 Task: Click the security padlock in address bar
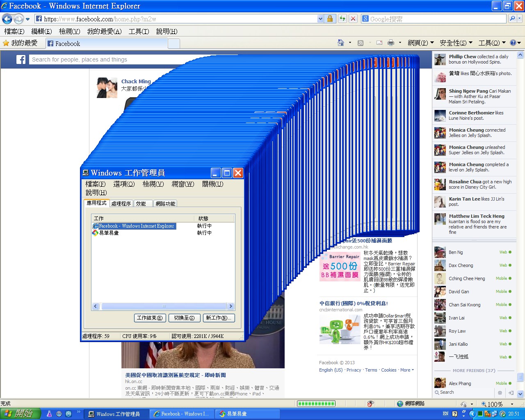click(x=330, y=18)
